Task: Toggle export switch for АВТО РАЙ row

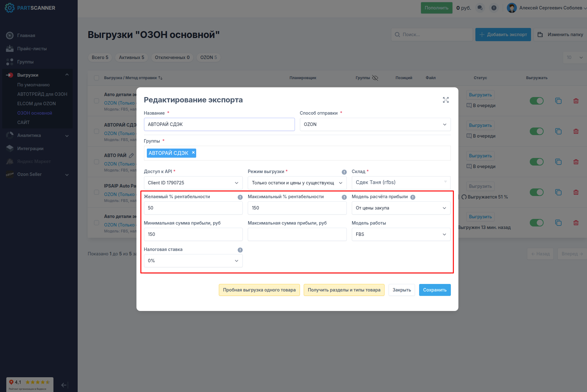Action: pos(537,162)
